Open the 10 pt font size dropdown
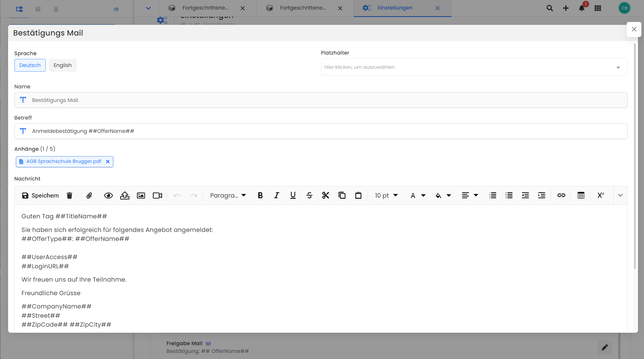This screenshot has height=359, width=644. coord(386,196)
